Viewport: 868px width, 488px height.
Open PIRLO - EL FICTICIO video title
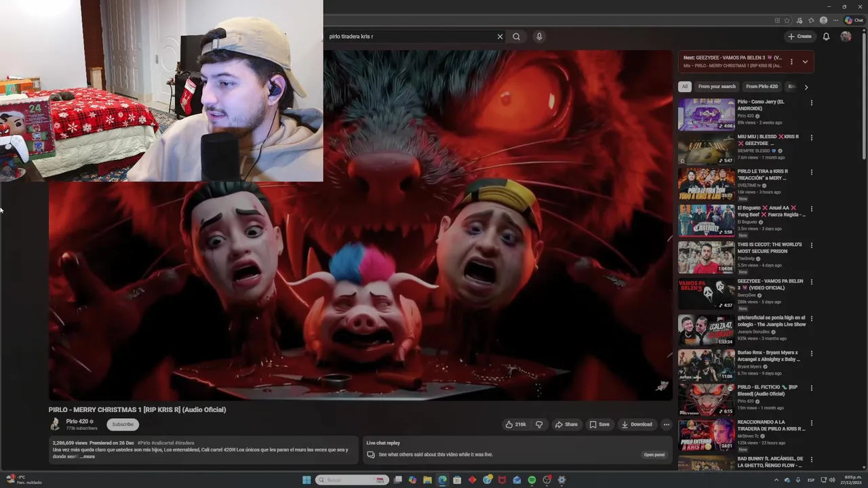coord(768,390)
